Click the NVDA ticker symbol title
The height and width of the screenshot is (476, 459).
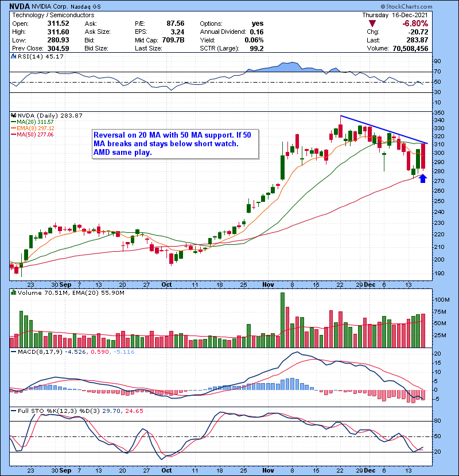pos(20,6)
